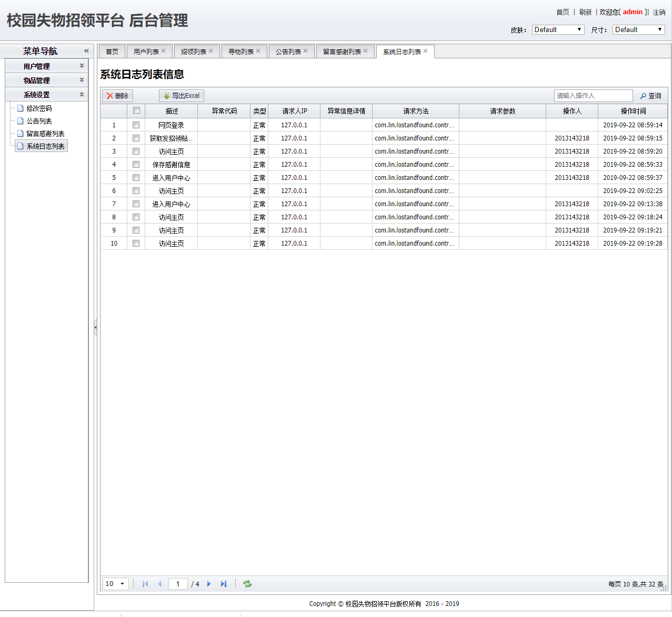
Task: Click the magnifier query button
Action: pyautogui.click(x=650, y=96)
